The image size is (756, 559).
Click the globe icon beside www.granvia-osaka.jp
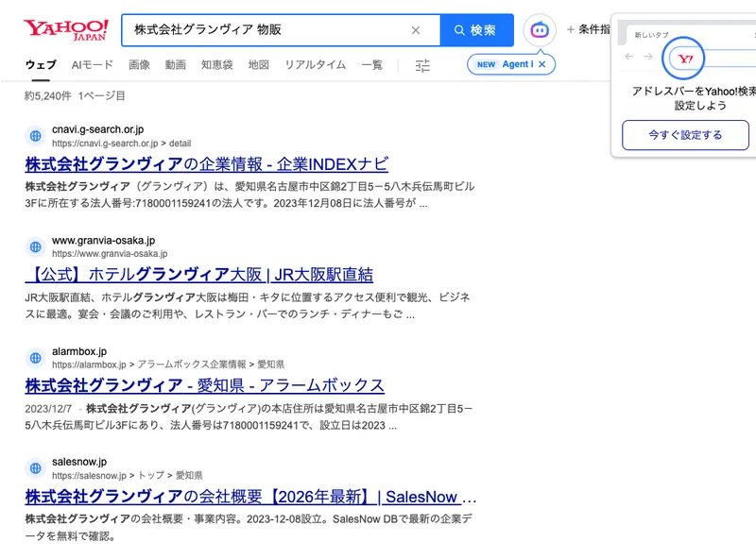coord(35,246)
